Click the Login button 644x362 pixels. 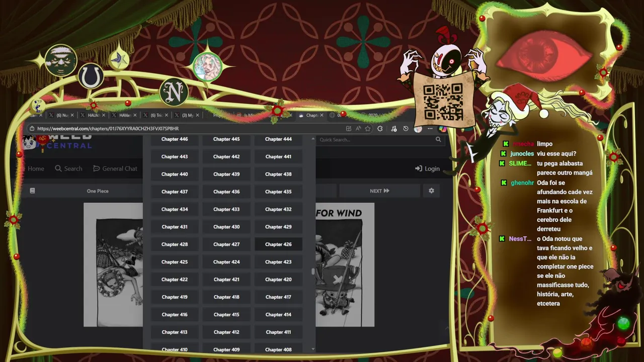pos(427,168)
